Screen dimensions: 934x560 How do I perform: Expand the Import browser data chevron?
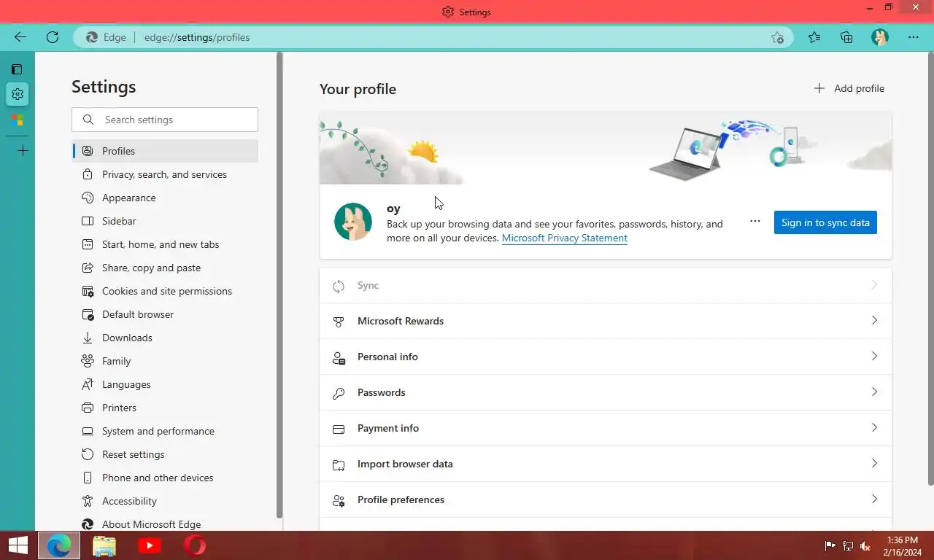(874, 464)
